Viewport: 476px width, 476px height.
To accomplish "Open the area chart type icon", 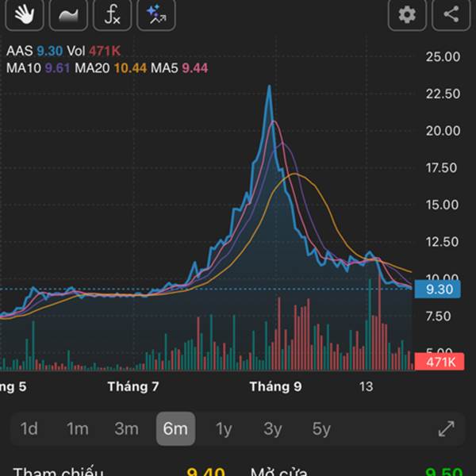I will click(68, 14).
